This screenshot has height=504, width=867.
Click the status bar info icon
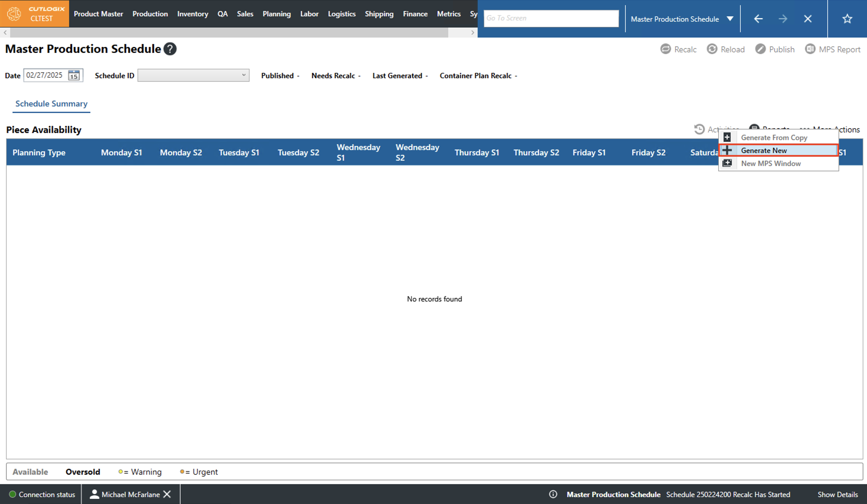click(553, 494)
